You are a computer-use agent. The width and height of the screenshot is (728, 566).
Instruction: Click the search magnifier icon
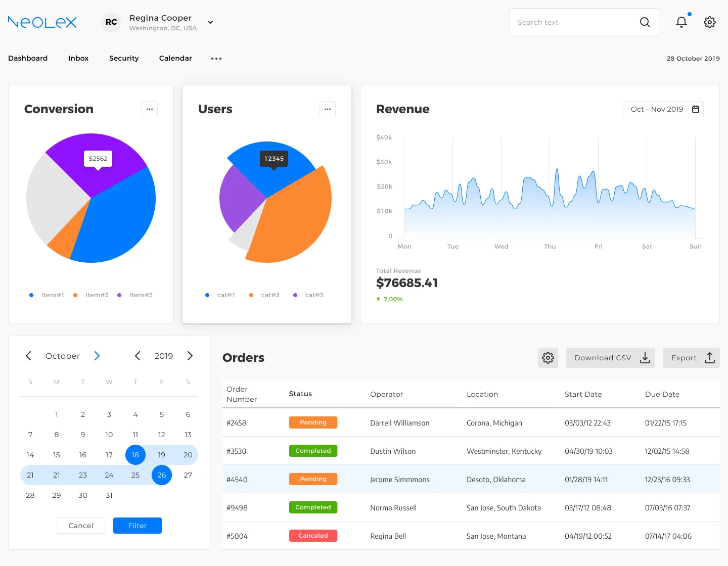click(x=645, y=22)
